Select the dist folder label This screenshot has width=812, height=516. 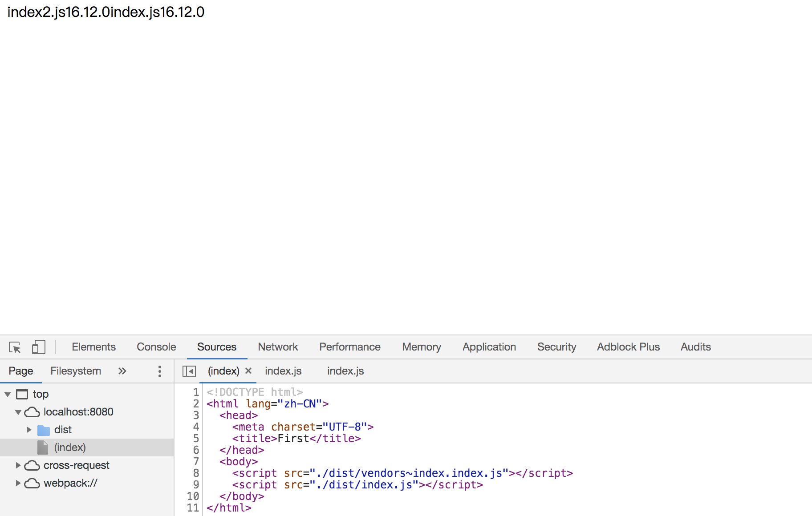click(x=63, y=430)
